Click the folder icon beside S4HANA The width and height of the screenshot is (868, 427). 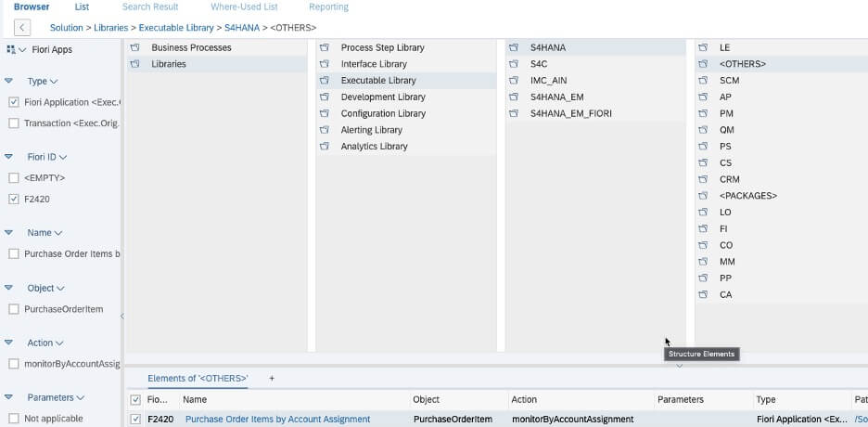tap(514, 47)
